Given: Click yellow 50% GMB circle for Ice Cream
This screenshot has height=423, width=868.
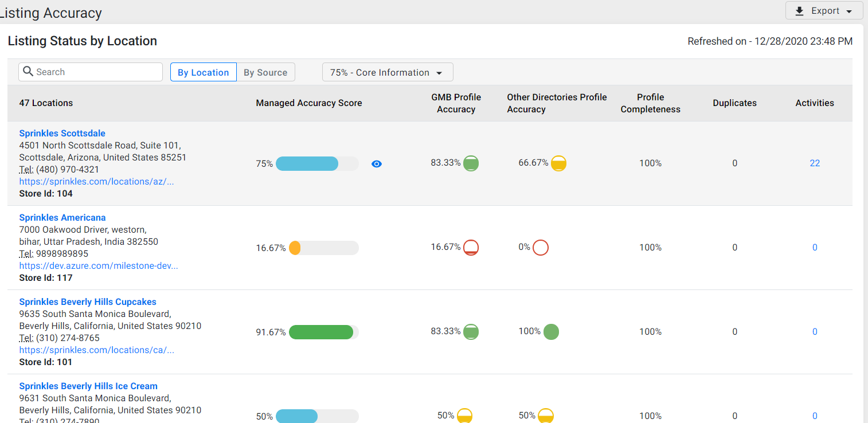Looking at the screenshot, I should pyautogui.click(x=464, y=416).
